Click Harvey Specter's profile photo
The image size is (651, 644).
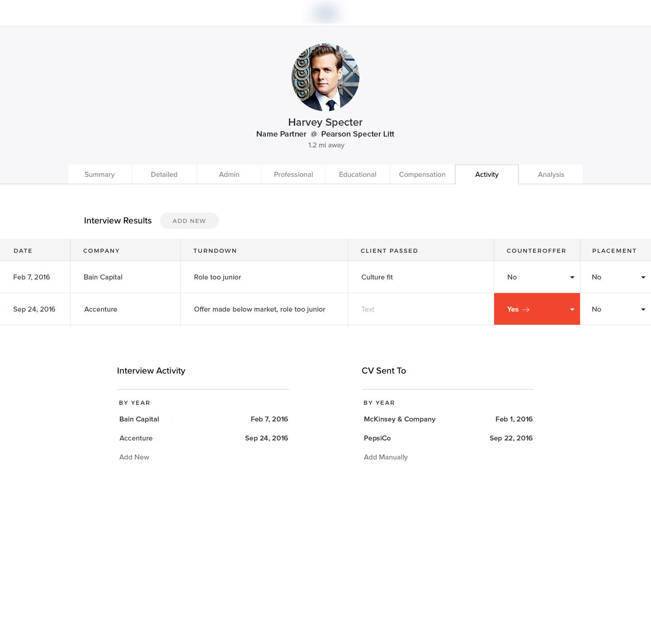[x=325, y=77]
